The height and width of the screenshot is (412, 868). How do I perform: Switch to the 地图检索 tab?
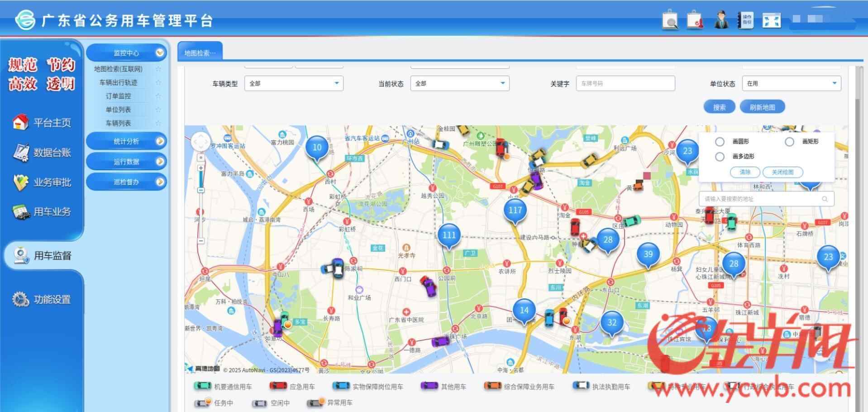point(200,53)
